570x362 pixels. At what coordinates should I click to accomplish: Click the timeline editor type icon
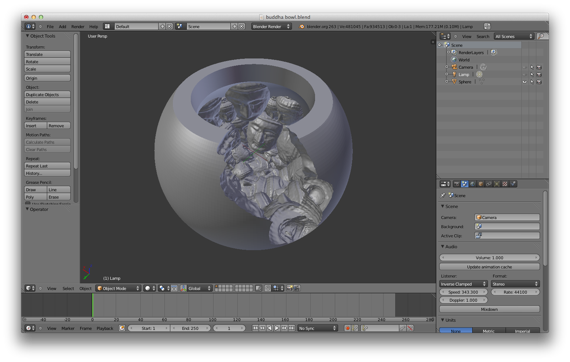pyautogui.click(x=30, y=328)
